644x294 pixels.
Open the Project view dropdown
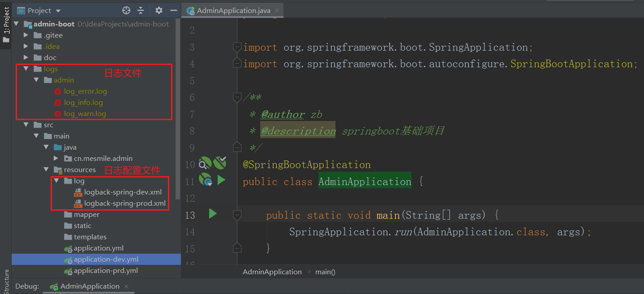pos(58,11)
